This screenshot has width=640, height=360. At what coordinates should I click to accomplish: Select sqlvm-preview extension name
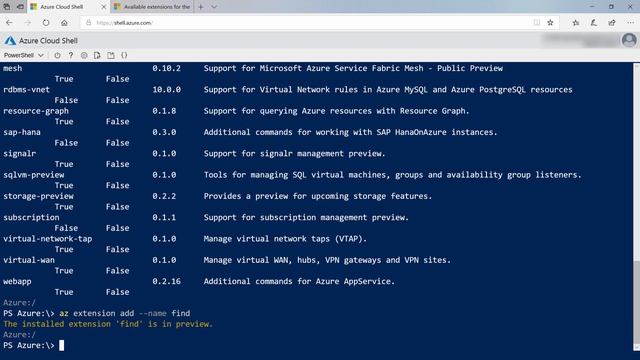pyautogui.click(x=34, y=175)
